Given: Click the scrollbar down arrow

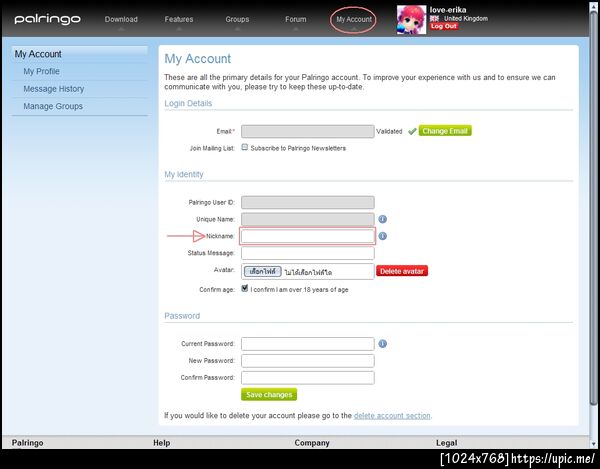Looking at the screenshot, I should click(593, 444).
